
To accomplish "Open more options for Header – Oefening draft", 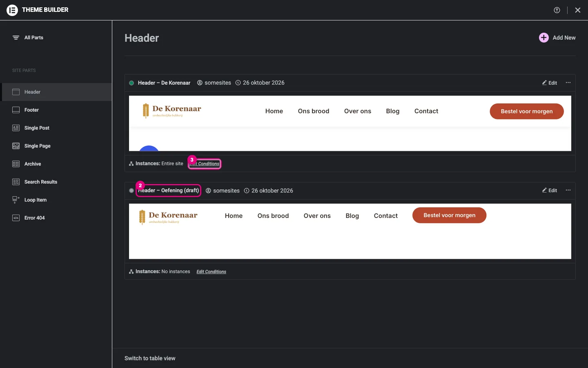I will [568, 191].
